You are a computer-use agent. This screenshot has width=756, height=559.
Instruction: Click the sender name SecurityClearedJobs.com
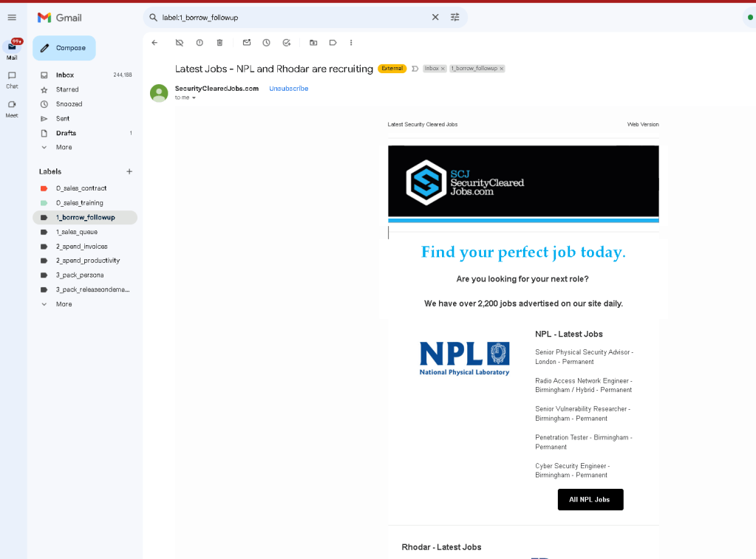(x=217, y=89)
